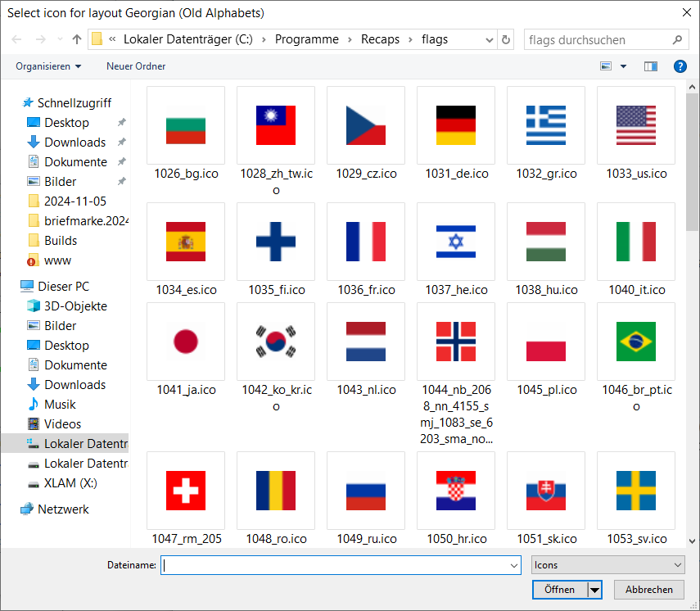The height and width of the screenshot is (611, 700).
Task: Open the Organisieren menu
Action: (x=48, y=66)
